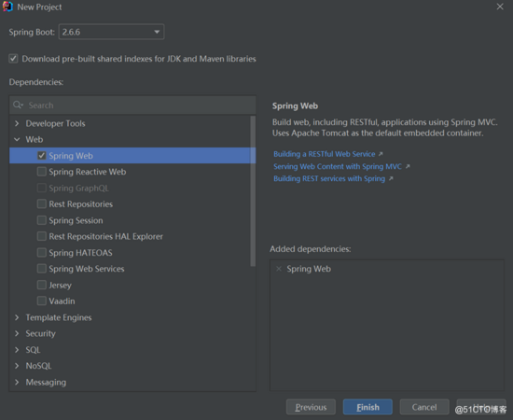Screen dimensions: 513x420
Task: Click the Finish button
Action: point(367,407)
